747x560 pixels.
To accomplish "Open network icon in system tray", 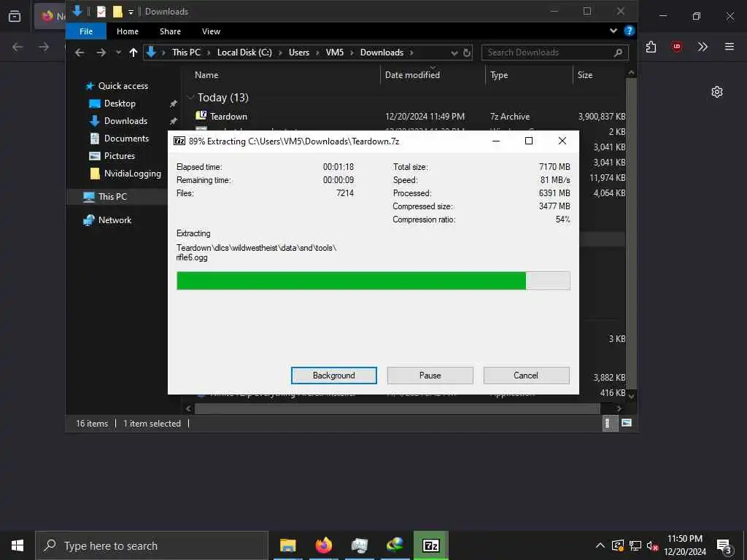I will point(635,545).
